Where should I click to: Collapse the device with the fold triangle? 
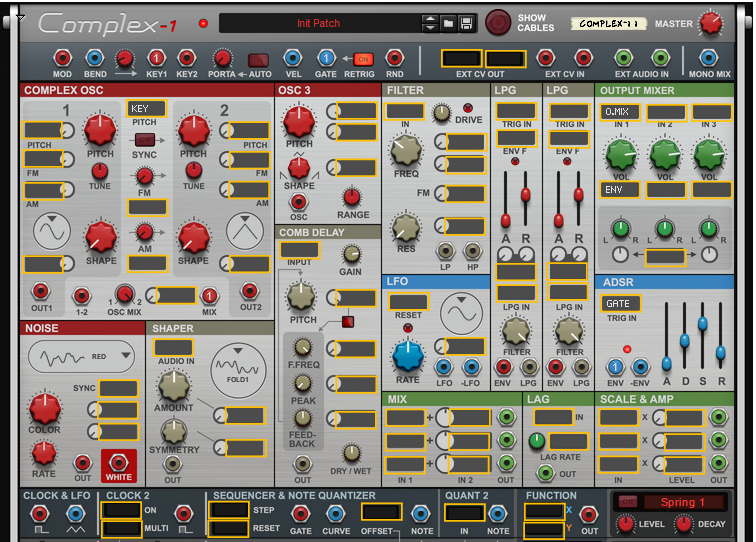pyautogui.click(x=20, y=18)
